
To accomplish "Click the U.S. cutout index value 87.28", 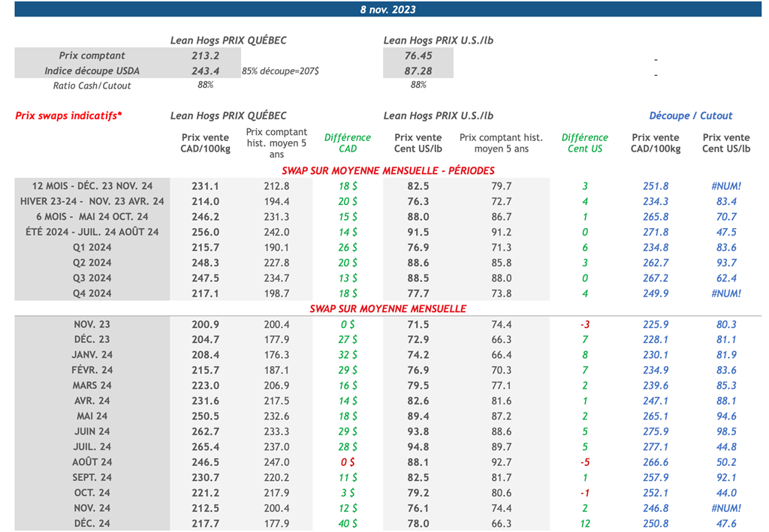I will pyautogui.click(x=418, y=71).
